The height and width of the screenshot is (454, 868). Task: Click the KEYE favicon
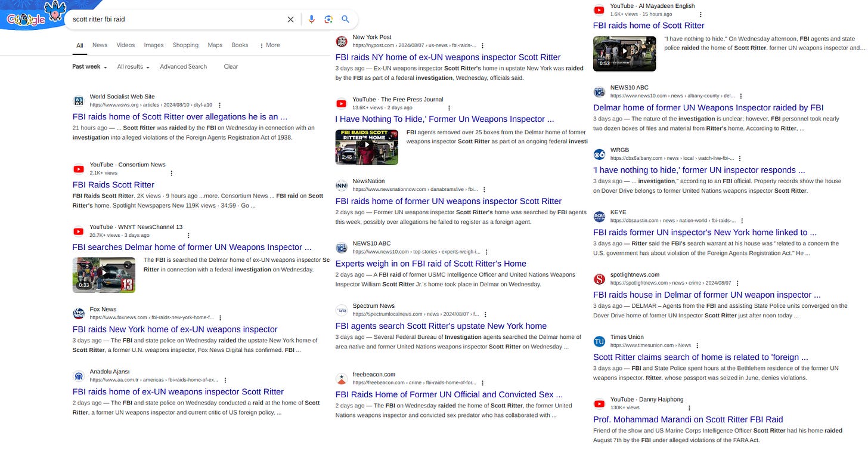coord(599,217)
